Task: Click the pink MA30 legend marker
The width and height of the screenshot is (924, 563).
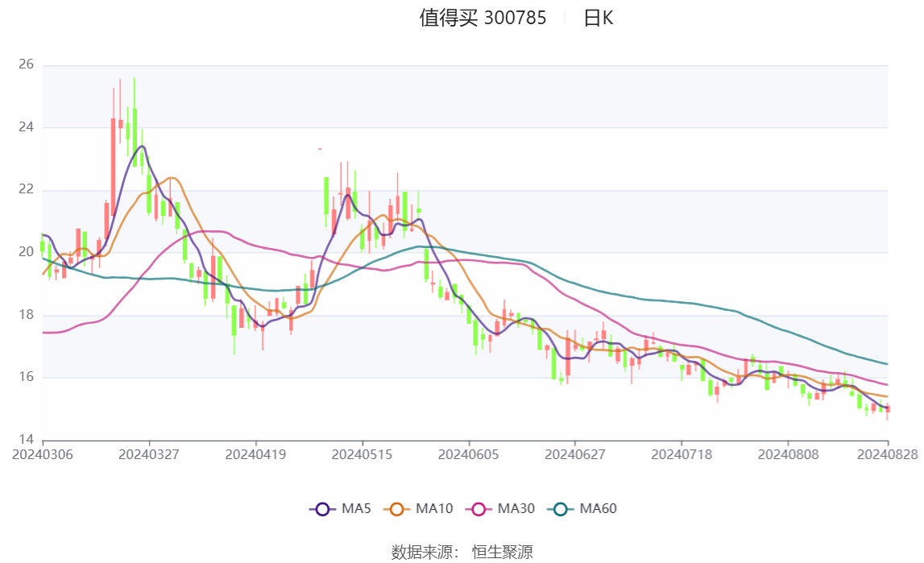Action: pos(479,509)
